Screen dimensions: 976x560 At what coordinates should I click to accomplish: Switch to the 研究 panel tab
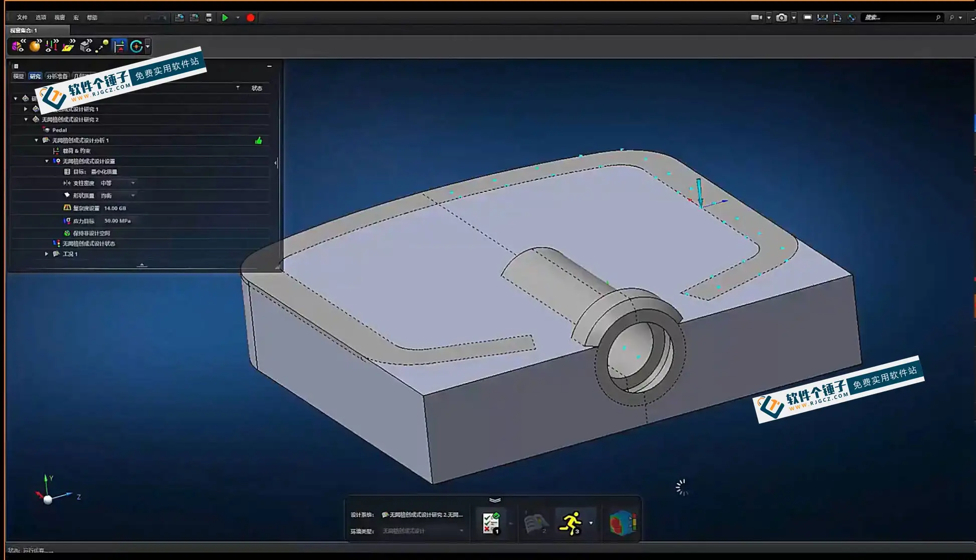tap(35, 76)
